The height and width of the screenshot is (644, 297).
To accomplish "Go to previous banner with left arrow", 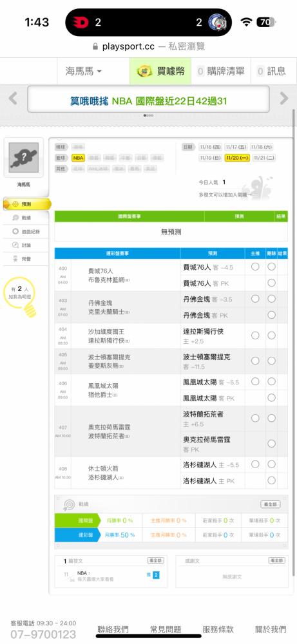I will coord(13,98).
